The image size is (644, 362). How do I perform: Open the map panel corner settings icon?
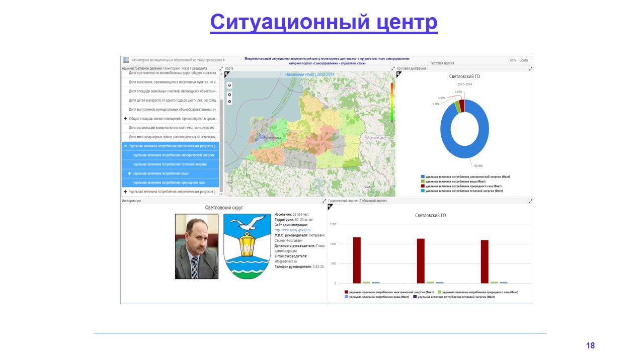pos(227,74)
